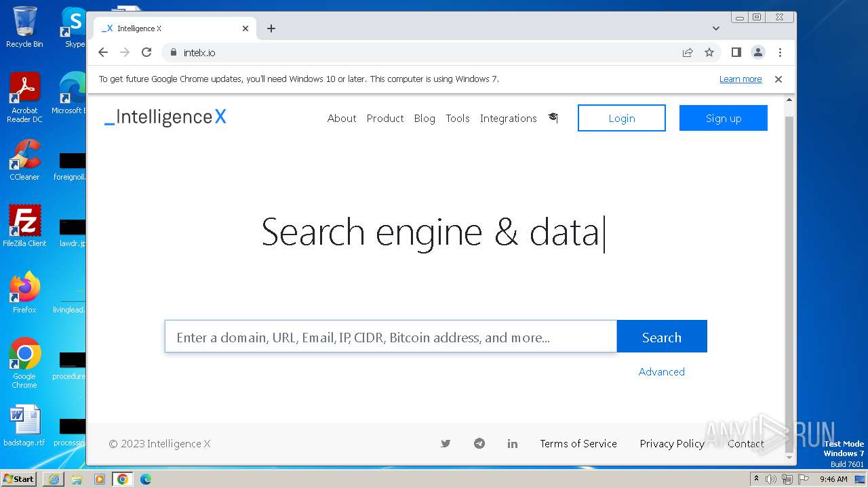868x488 pixels.
Task: Select Google Chrome desktop icon
Action: (x=24, y=363)
